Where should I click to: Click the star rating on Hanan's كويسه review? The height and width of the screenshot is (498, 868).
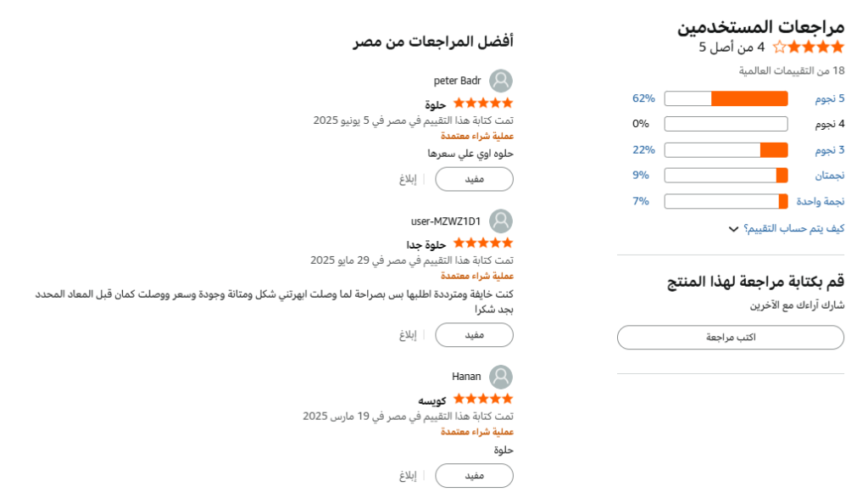coord(483,400)
